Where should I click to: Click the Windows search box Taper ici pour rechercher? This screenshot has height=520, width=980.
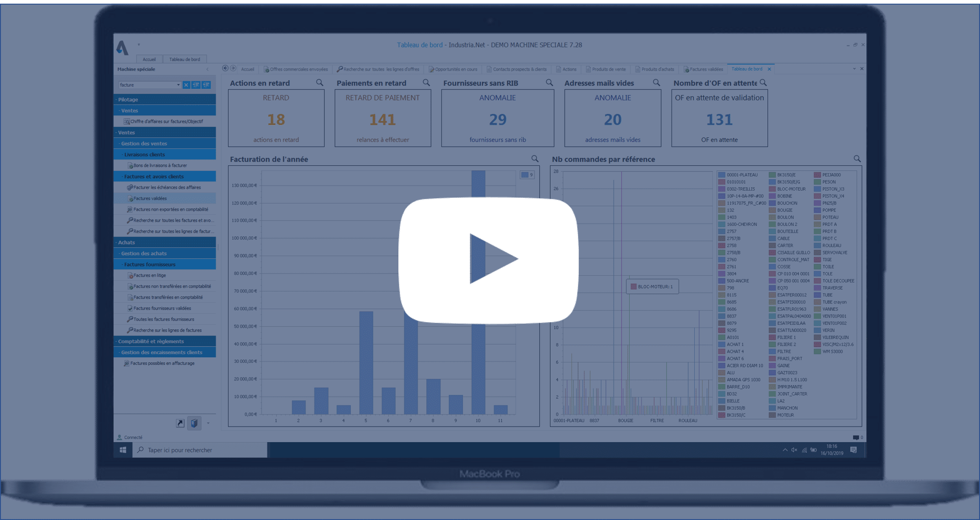click(200, 450)
